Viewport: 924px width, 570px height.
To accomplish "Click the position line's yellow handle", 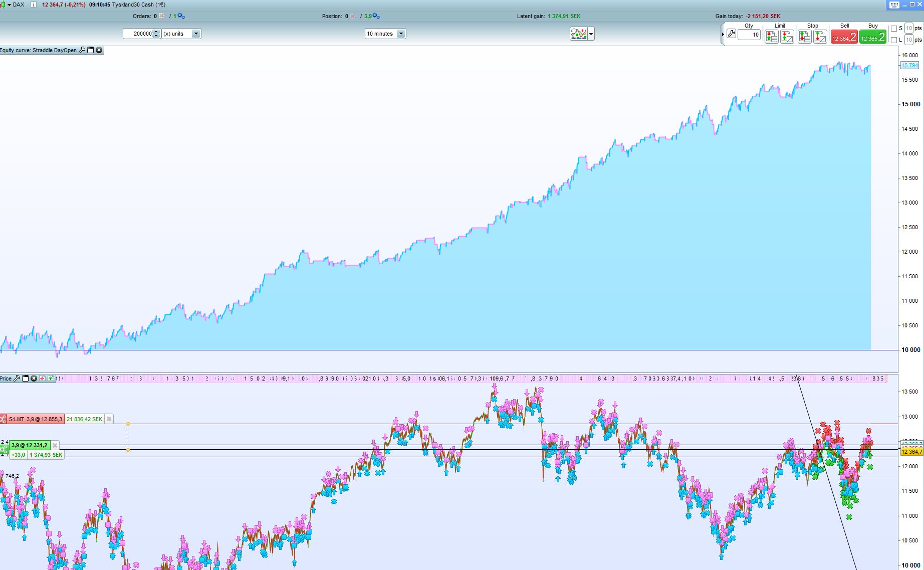I will point(128,450).
